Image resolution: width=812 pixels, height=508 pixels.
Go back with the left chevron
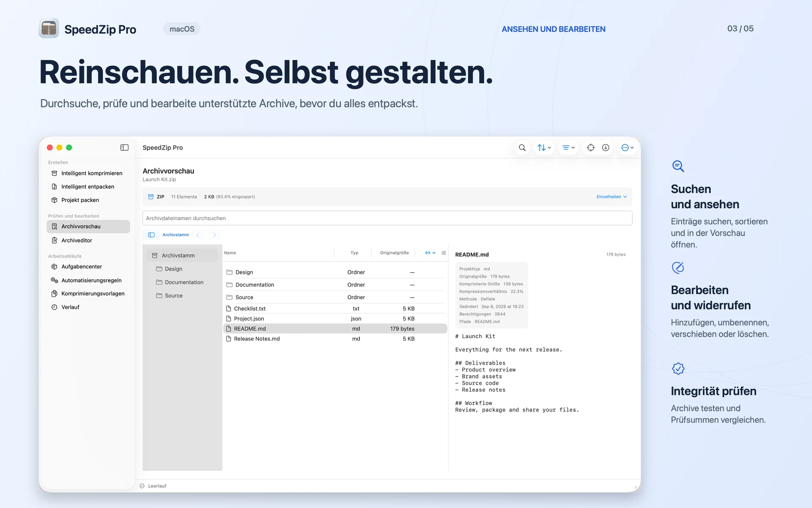pyautogui.click(x=198, y=235)
